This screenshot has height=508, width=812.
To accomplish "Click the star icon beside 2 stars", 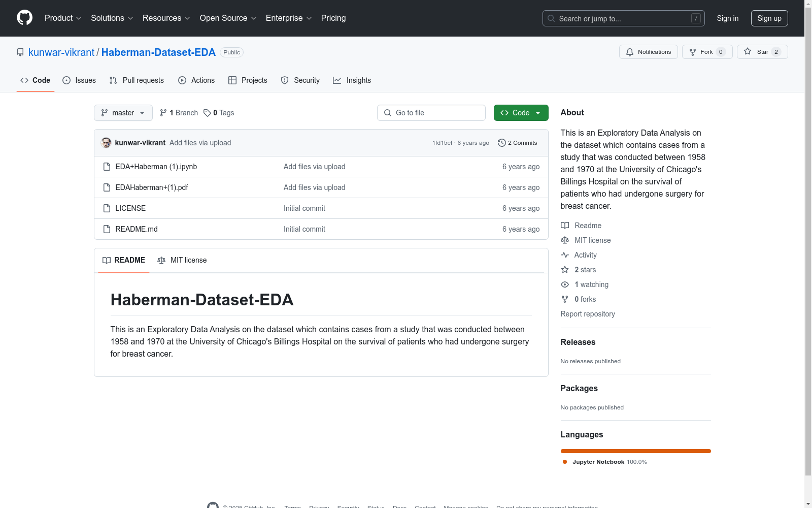I will 565,270.
